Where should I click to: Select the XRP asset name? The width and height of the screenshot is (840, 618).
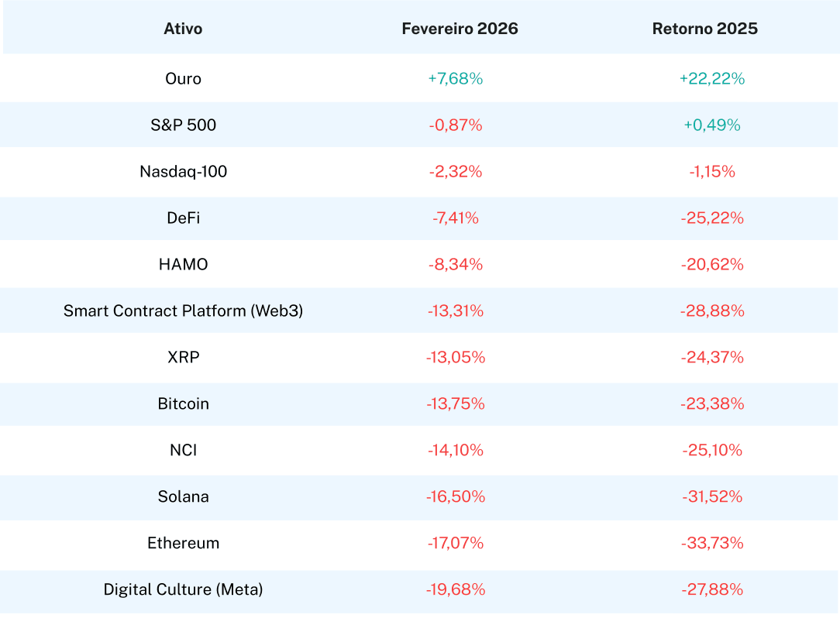183,358
